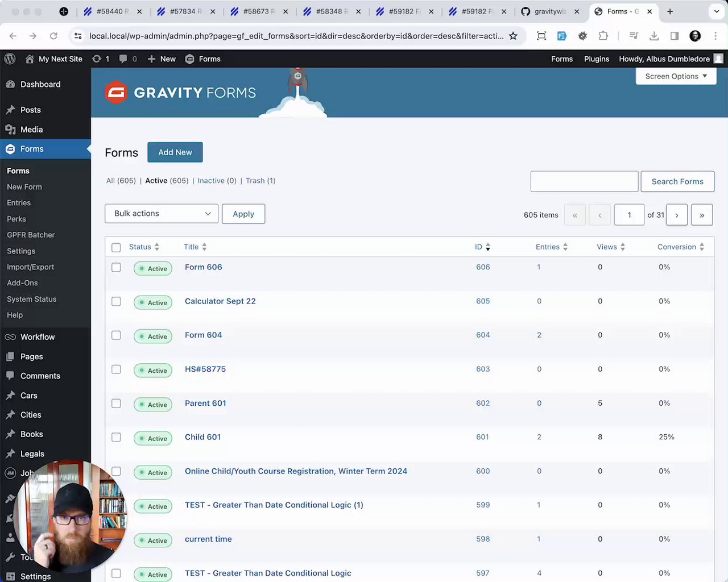Filter by Trash (1) link
Screen dimensions: 728x582
tap(260, 181)
